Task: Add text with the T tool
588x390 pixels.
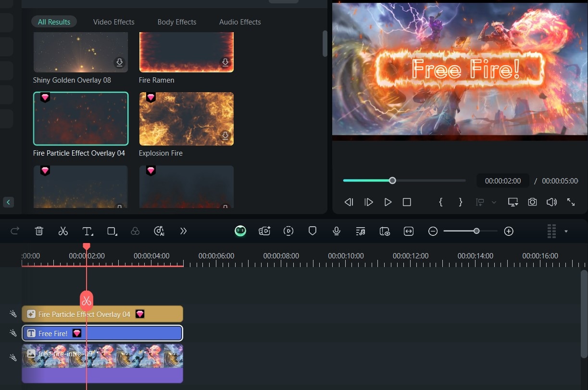Action: pos(88,231)
